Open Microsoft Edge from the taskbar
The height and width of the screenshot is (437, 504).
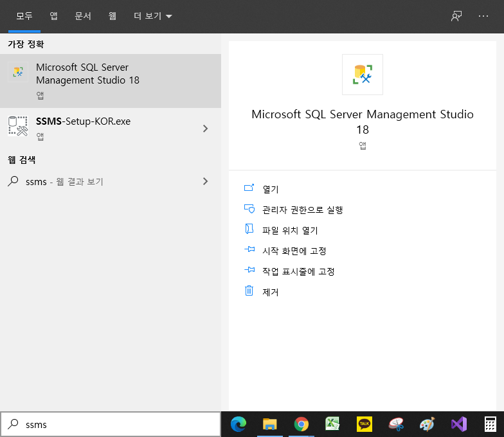point(239,424)
